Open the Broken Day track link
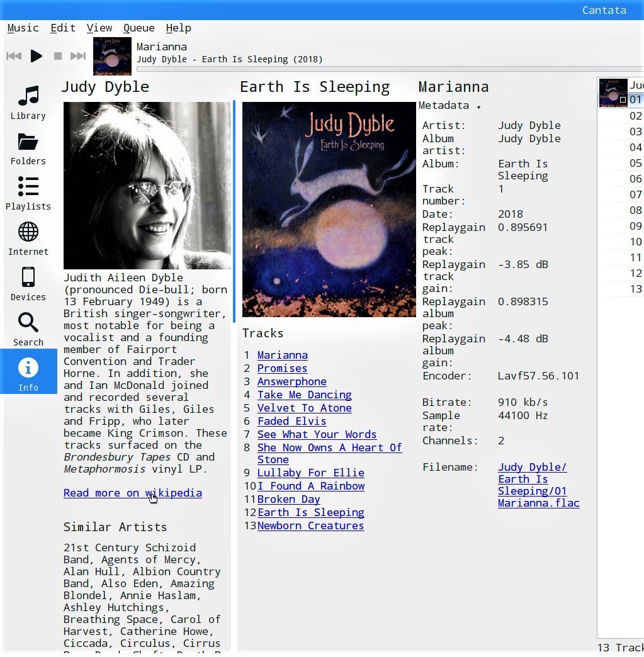Screen dimensions: 644x657 point(288,499)
